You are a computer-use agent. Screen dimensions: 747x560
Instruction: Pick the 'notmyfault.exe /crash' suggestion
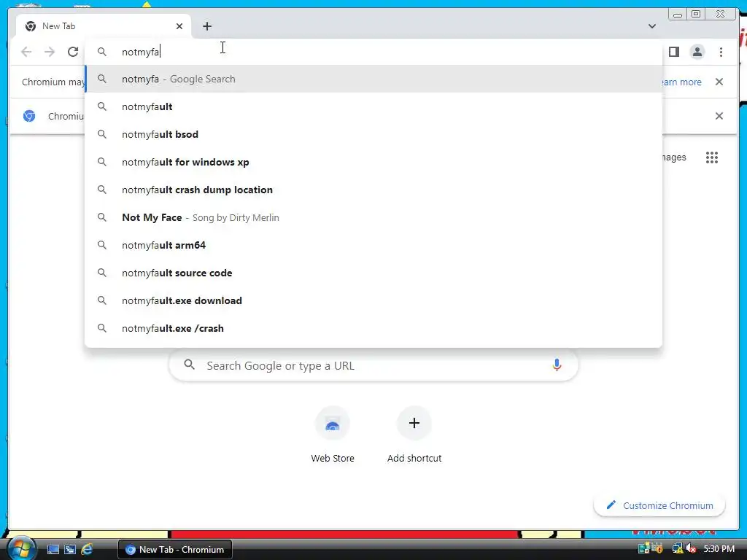pos(373,328)
